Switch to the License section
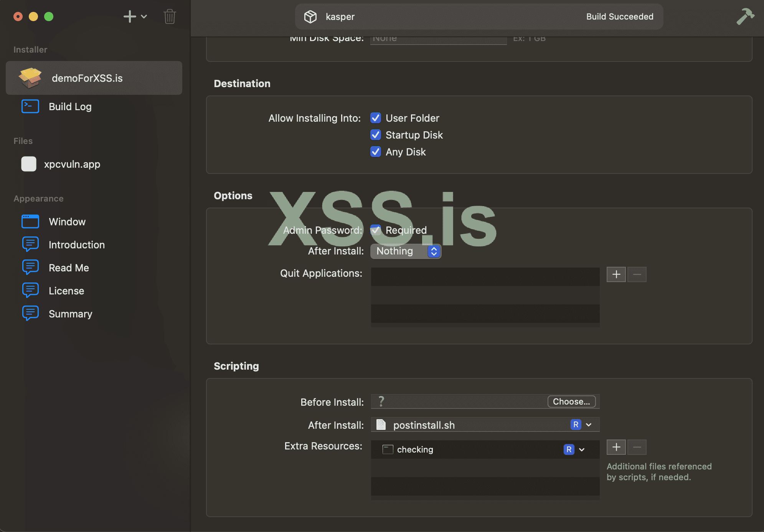The width and height of the screenshot is (764, 532). click(x=66, y=291)
